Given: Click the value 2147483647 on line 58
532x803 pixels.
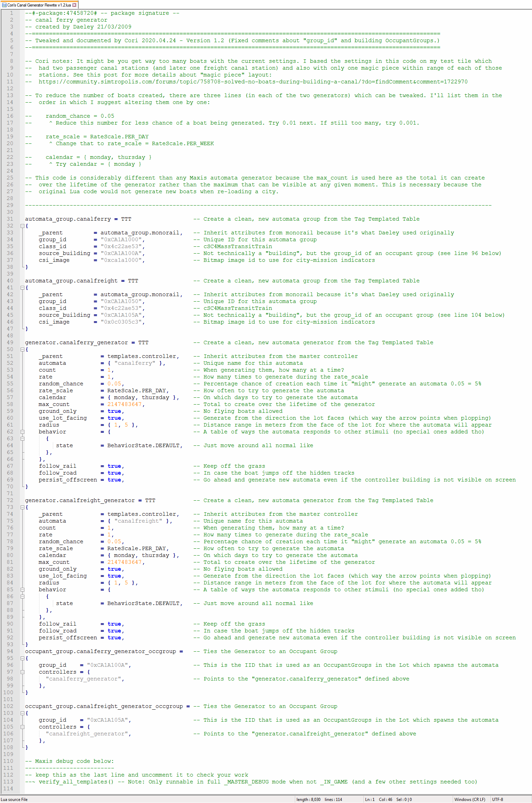Looking at the screenshot, I should (x=125, y=404).
